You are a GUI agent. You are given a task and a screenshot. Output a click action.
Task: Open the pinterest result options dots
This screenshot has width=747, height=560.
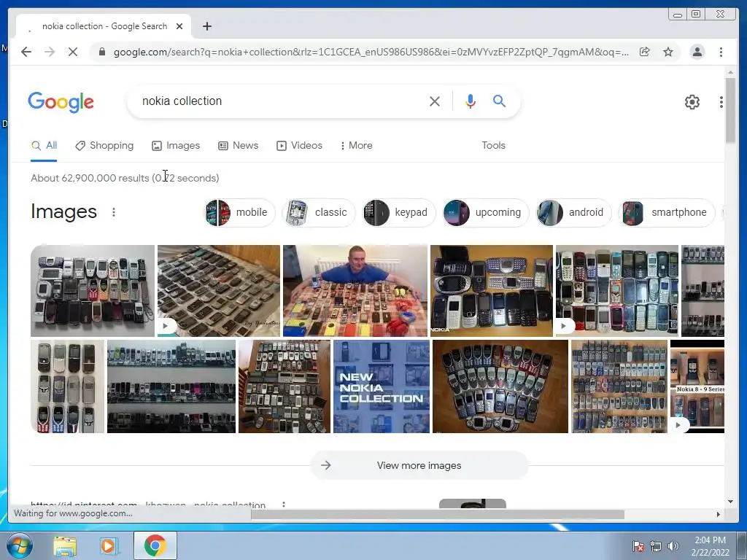point(284,505)
